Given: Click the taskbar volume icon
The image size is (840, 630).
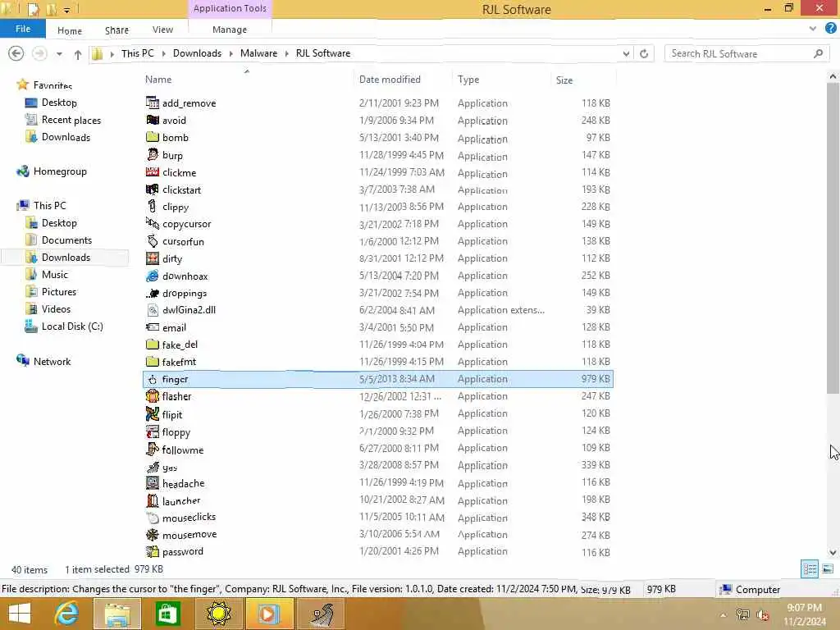Looking at the screenshot, I should pos(763,615).
